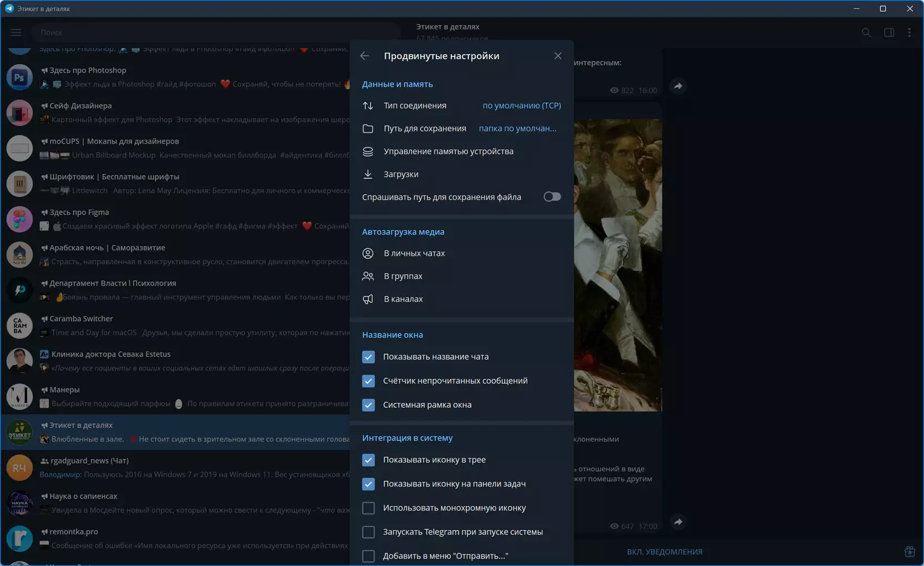Uncheck Показывать иконку на панели задач

(368, 484)
